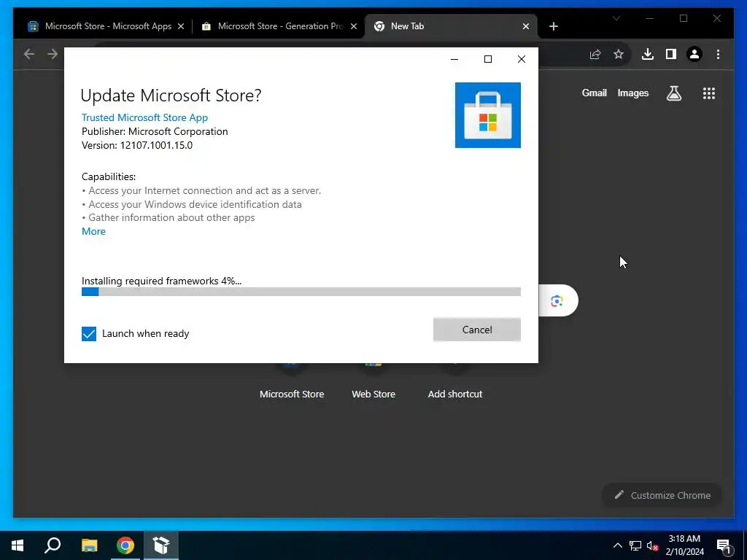
Task: Go back in Chrome history
Action: (x=29, y=54)
